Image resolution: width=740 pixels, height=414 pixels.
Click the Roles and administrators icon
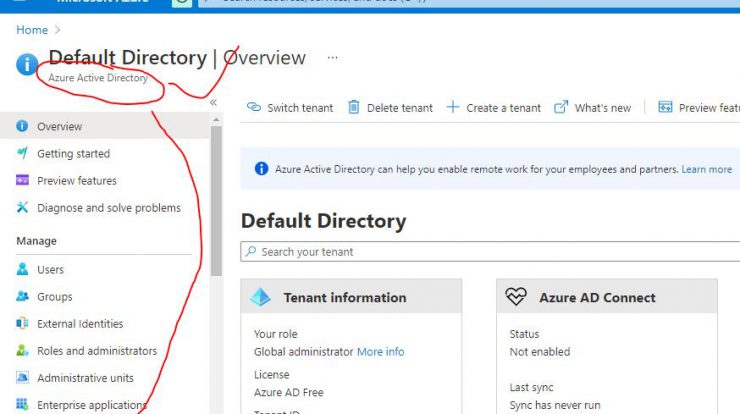coord(22,350)
